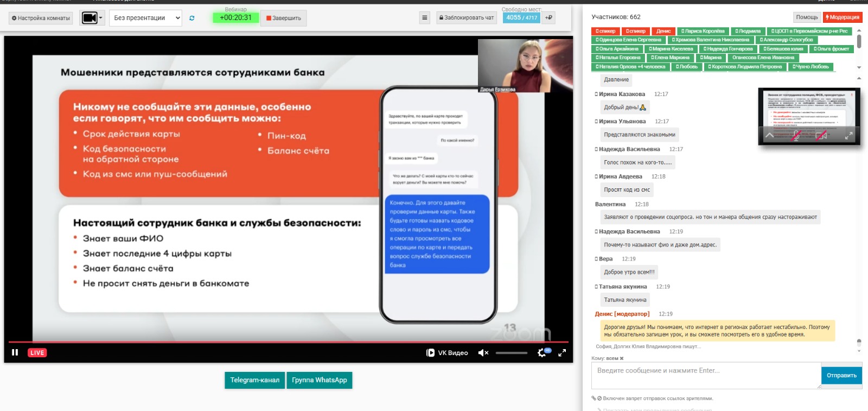Viewport: 868px width, 411px height.
Task: Select participant Чухно Любовь
Action: coord(810,67)
